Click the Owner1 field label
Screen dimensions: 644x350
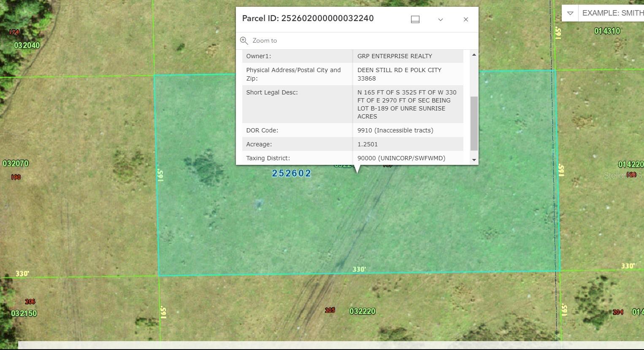point(259,56)
